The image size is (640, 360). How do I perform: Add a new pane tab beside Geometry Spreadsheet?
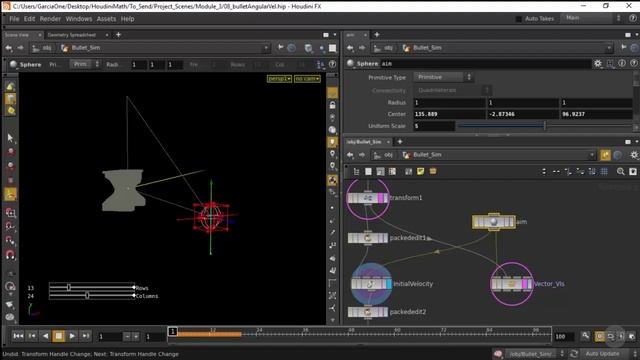tap(118, 35)
